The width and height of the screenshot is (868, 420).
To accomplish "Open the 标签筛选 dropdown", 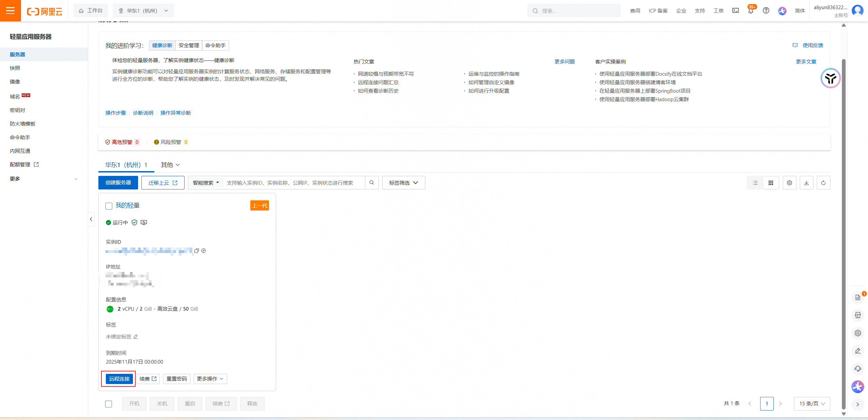I will point(404,183).
